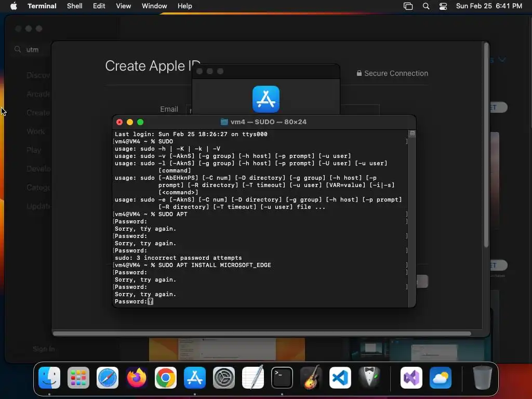Select Arcade in App Store sidebar
Image resolution: width=532 pixels, height=399 pixels.
[38, 94]
